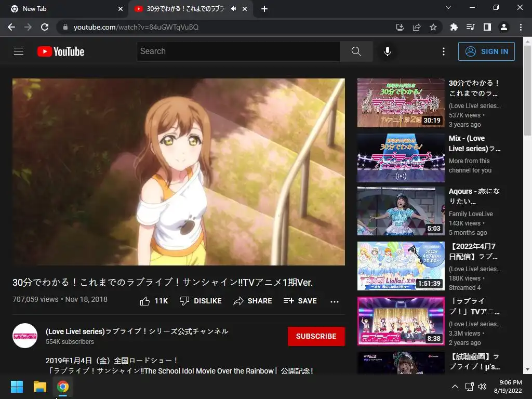Open Chrome extensions puzzle icon

click(454, 27)
